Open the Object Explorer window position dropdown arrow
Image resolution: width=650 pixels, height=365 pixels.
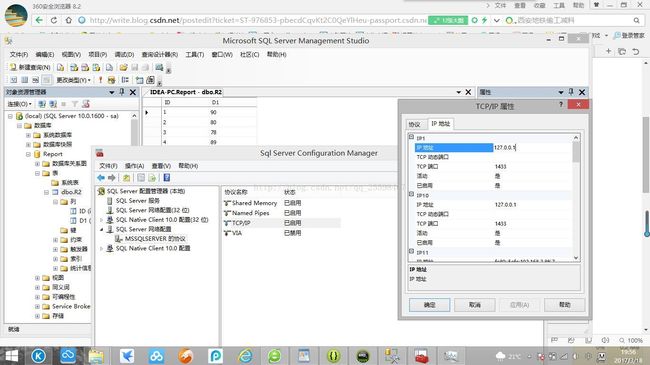click(x=112, y=92)
